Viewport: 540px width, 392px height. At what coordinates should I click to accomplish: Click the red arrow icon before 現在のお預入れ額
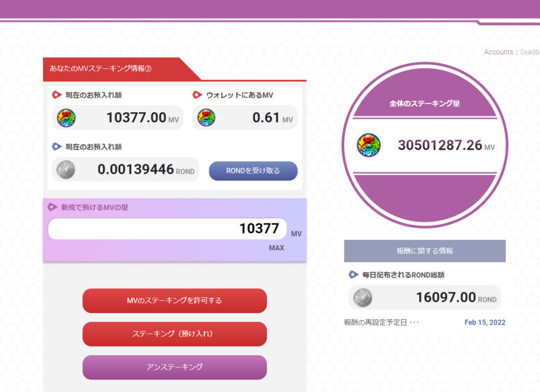tap(56, 93)
